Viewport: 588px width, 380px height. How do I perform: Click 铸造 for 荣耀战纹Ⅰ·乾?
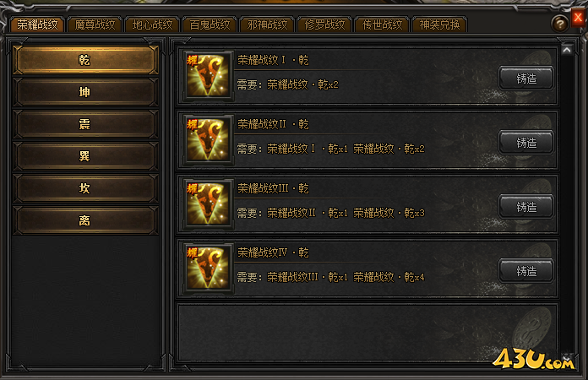pos(526,79)
